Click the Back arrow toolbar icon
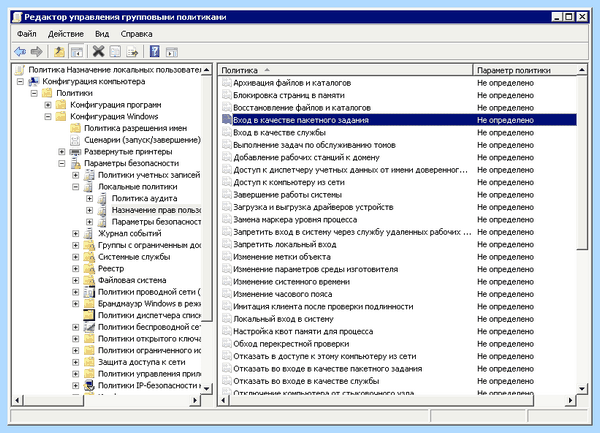 click(20, 51)
